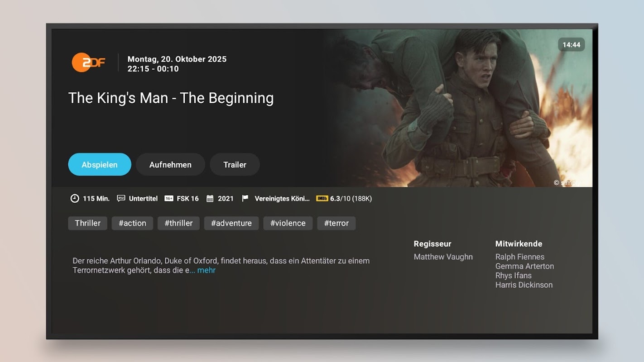Click the movie still image

click(457, 108)
